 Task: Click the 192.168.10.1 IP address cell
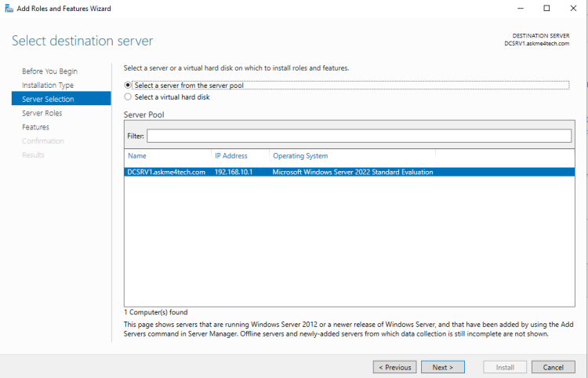pyautogui.click(x=234, y=172)
